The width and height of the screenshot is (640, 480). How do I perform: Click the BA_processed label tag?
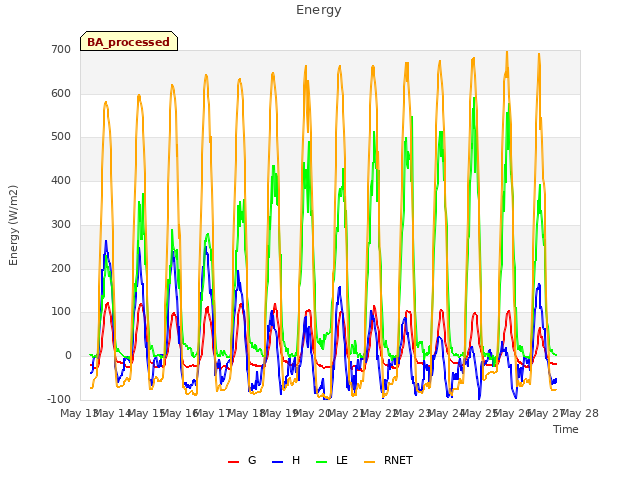(129, 41)
